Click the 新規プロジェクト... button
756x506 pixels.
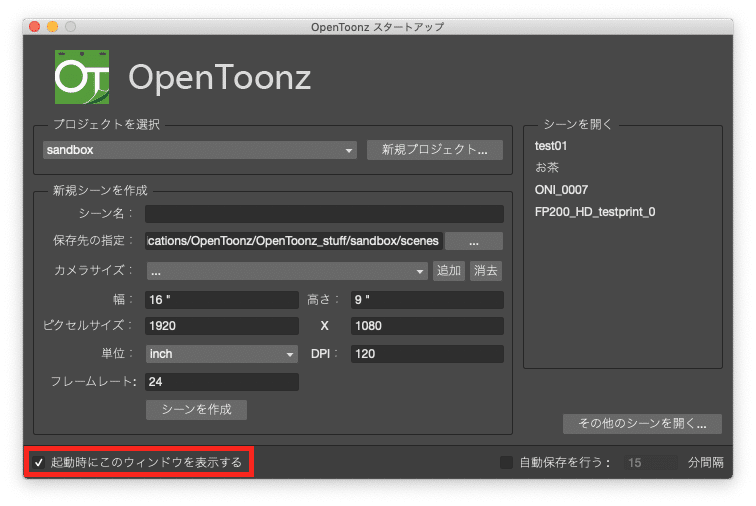[x=434, y=150]
